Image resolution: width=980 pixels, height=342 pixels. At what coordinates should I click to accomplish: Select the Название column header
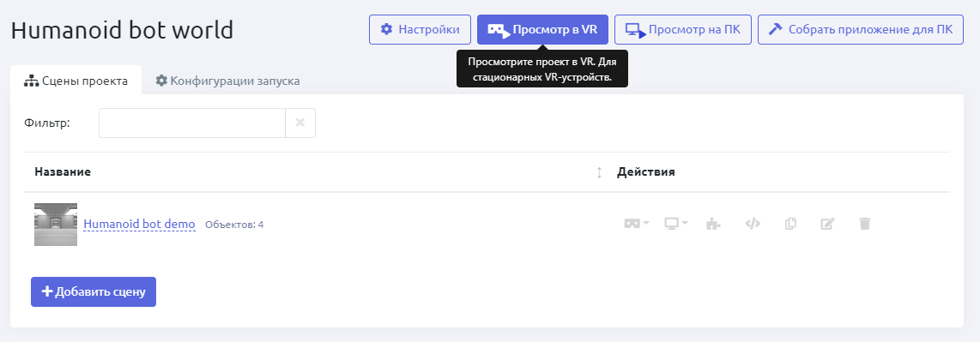coord(63,172)
